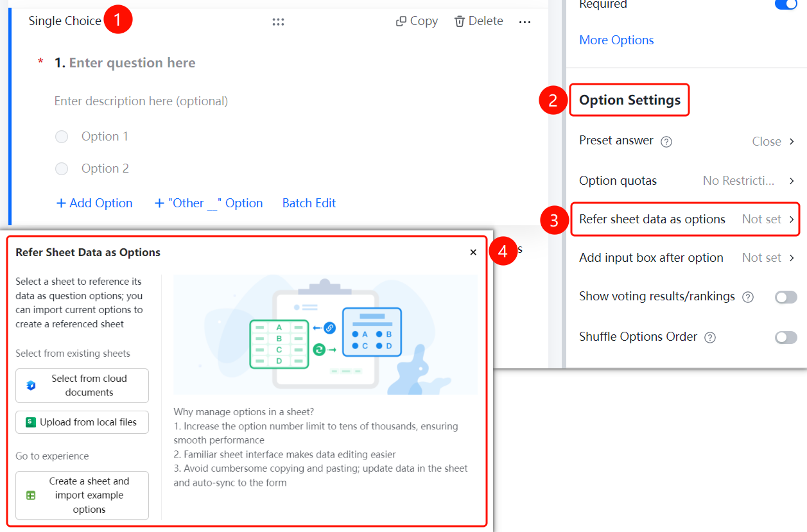The height and width of the screenshot is (532, 807).
Task: Choose Select from cloud documents
Action: (82, 386)
